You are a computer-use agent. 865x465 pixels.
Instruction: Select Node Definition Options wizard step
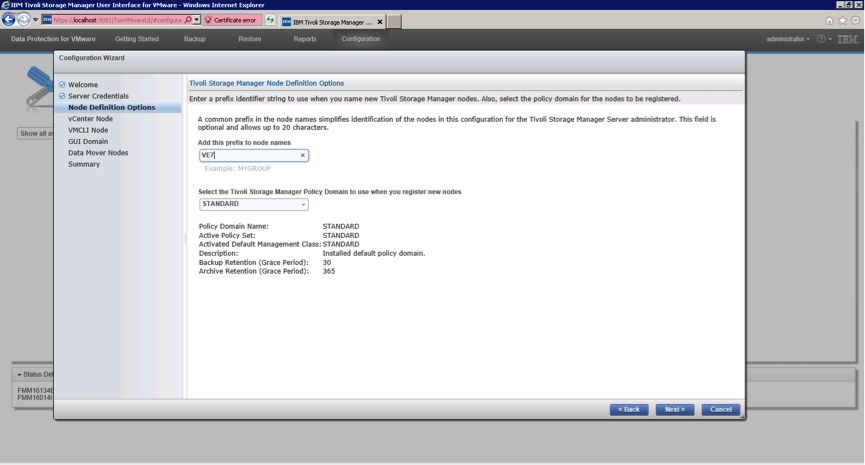(111, 108)
